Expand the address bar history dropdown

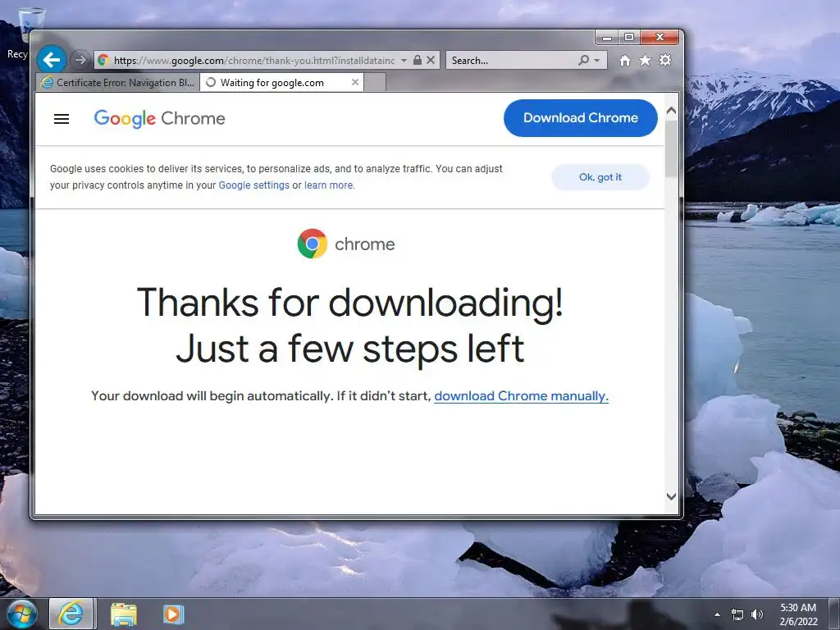[404, 61]
